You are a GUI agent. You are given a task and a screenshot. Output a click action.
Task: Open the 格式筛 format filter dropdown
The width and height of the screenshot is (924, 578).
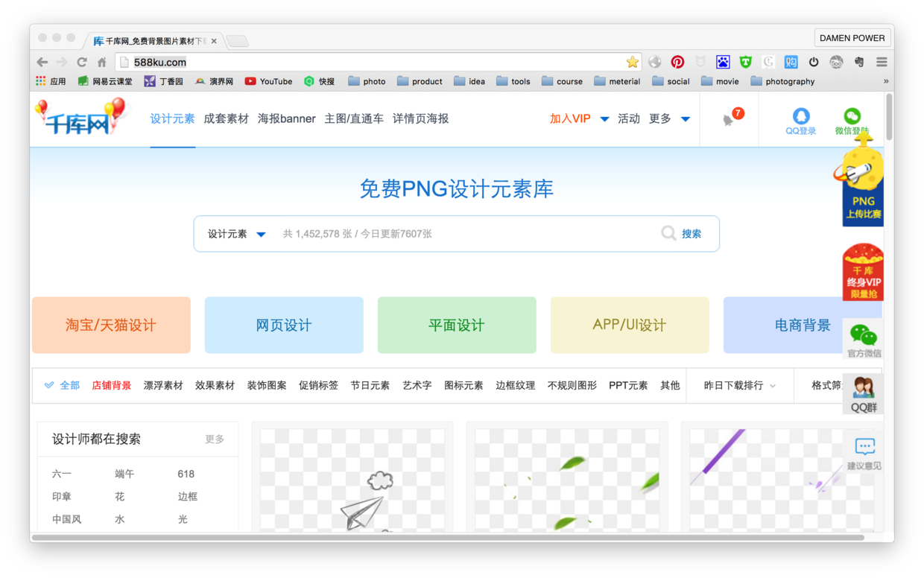coord(828,385)
